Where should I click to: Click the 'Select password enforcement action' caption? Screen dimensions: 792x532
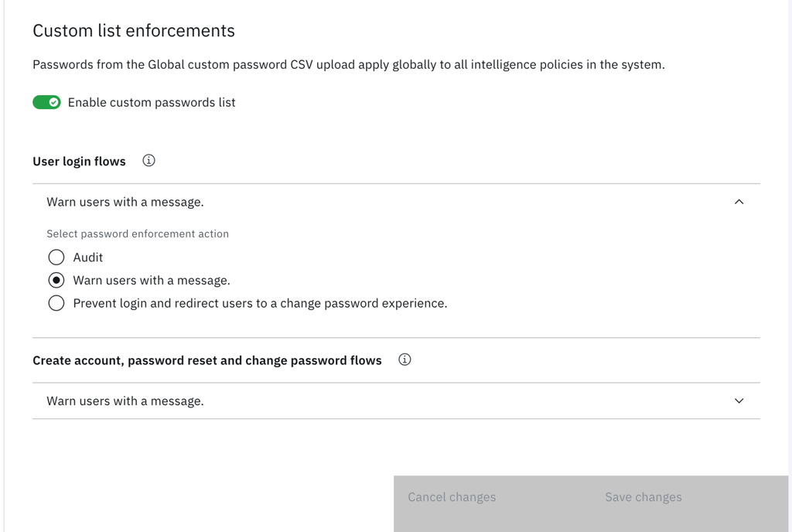138,234
